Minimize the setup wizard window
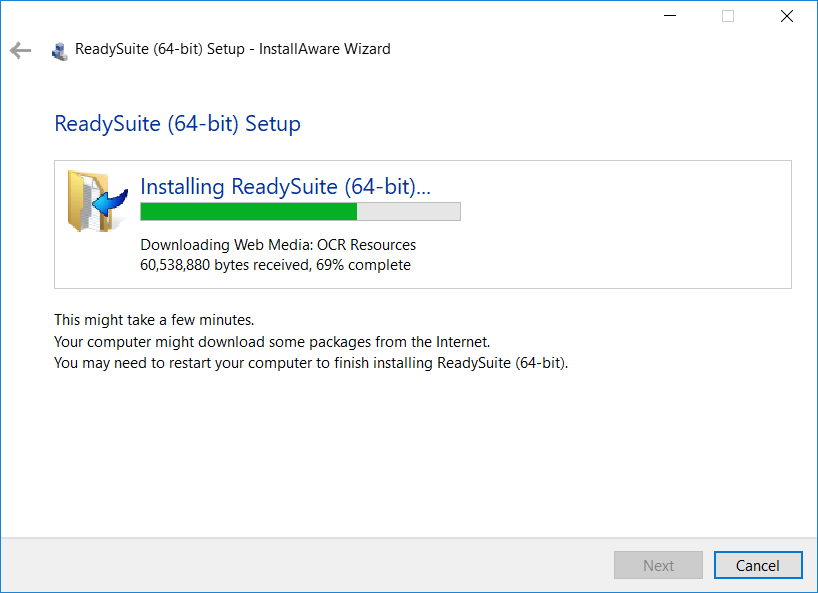The image size is (818, 593). 670,16
